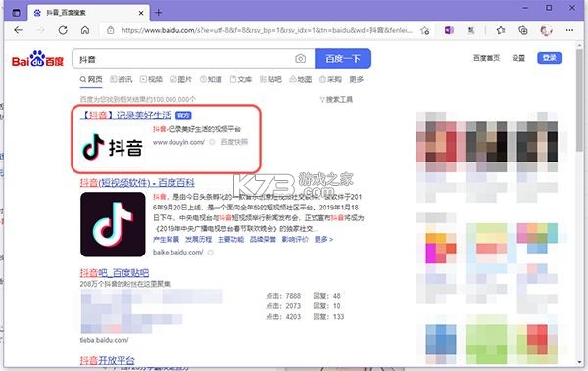The width and height of the screenshot is (588, 371).
Task: Open the tab actions icon at top-left
Action: pos(16,13)
